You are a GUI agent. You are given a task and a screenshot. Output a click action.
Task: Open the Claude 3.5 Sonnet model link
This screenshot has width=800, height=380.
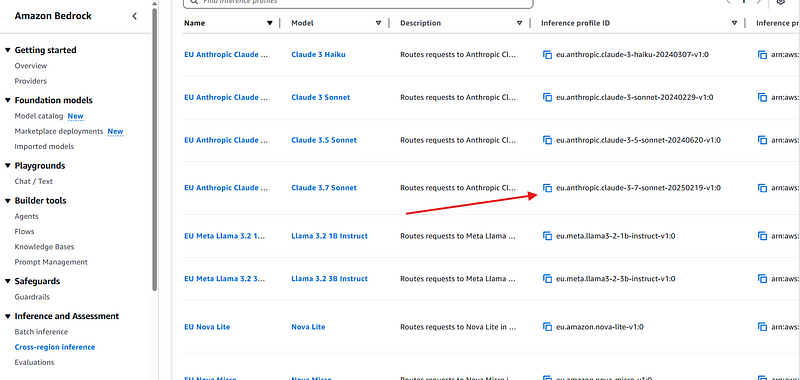[324, 140]
